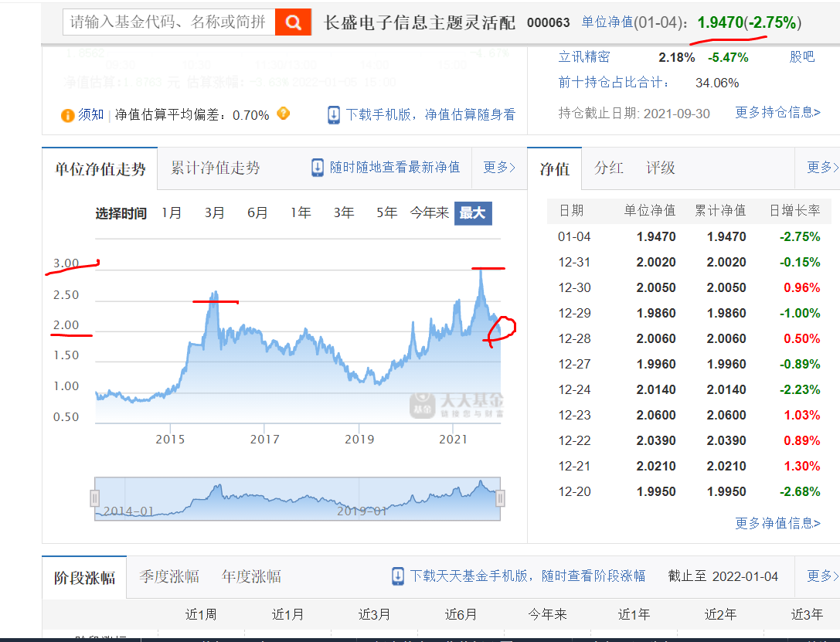Image resolution: width=840 pixels, height=642 pixels.
Task: Click 下载手机版，净值估算随身看 link
Action: 430,114
